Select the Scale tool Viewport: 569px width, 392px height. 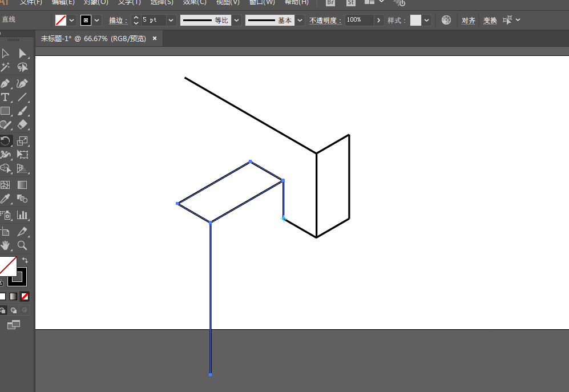coord(22,141)
